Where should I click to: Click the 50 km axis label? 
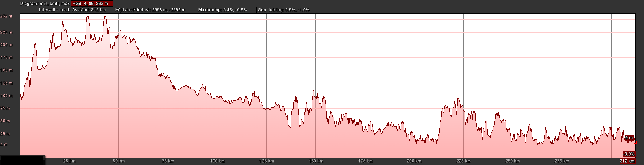click(119, 161)
